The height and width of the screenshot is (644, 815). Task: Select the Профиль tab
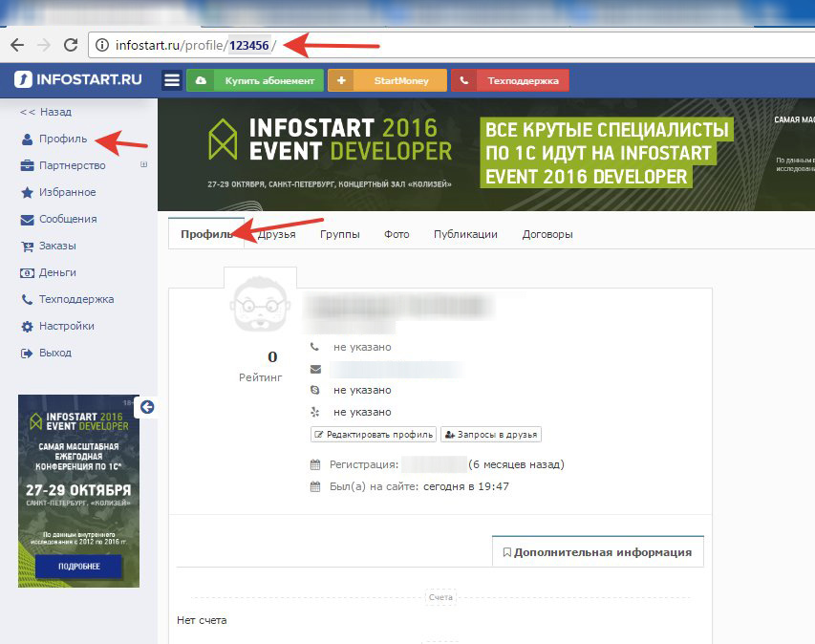206,234
